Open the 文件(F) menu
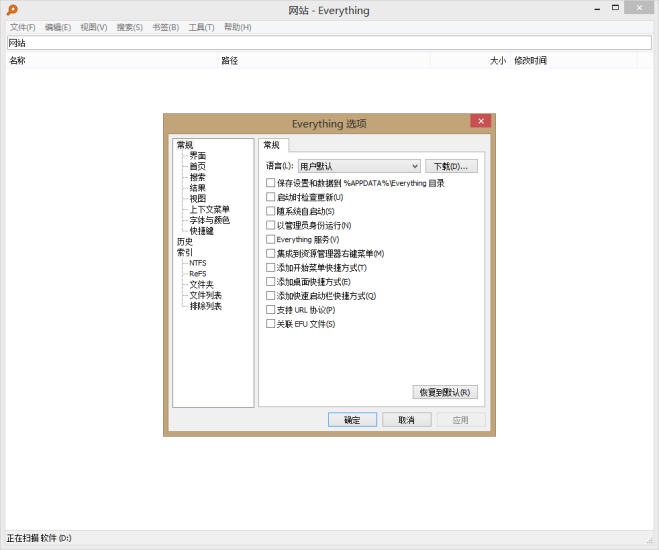The image size is (659, 550). 23,27
